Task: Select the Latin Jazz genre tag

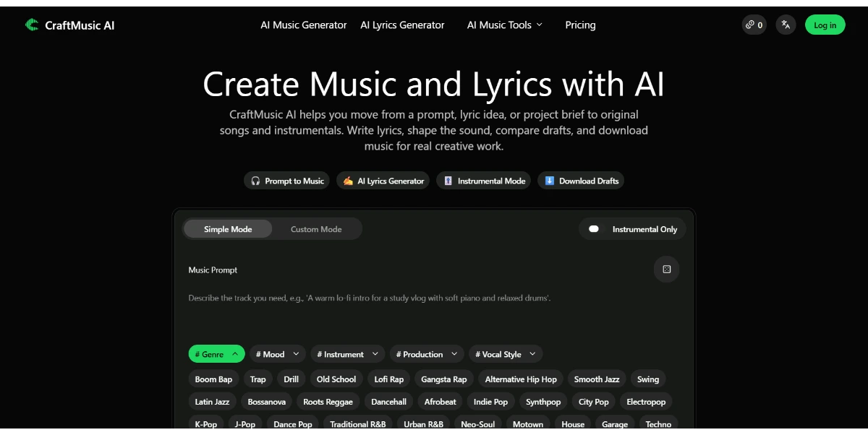Action: pos(212,402)
